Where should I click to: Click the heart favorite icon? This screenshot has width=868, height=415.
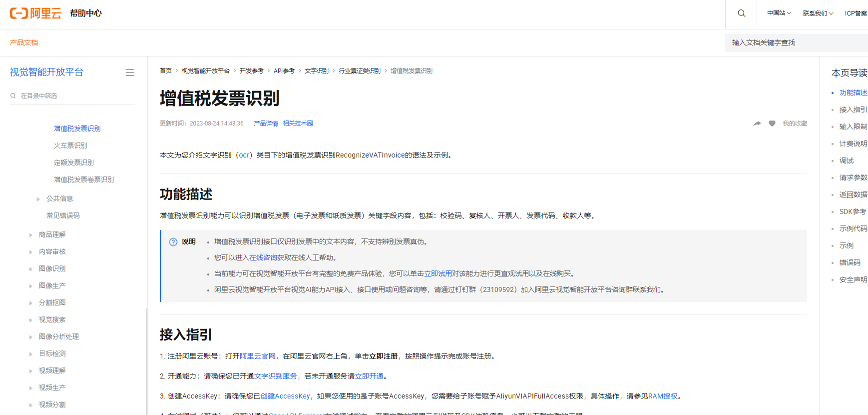point(772,123)
